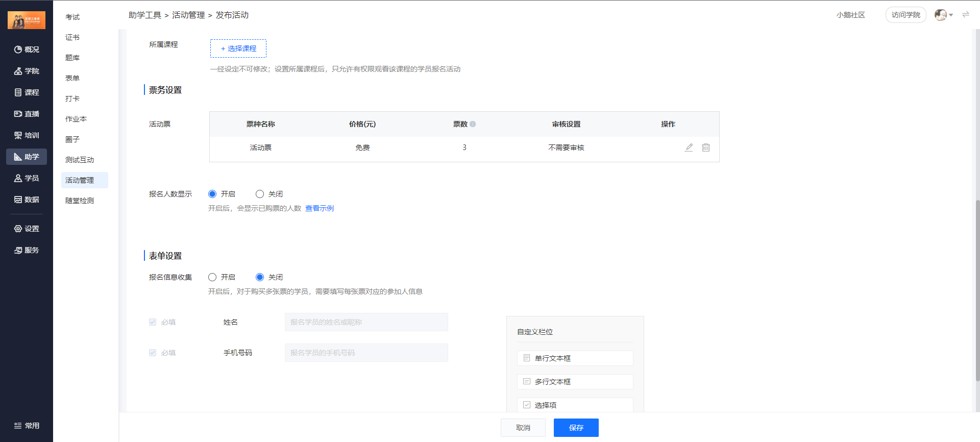
Task: Select 关闭 for 报名人数显示
Action: coord(260,194)
